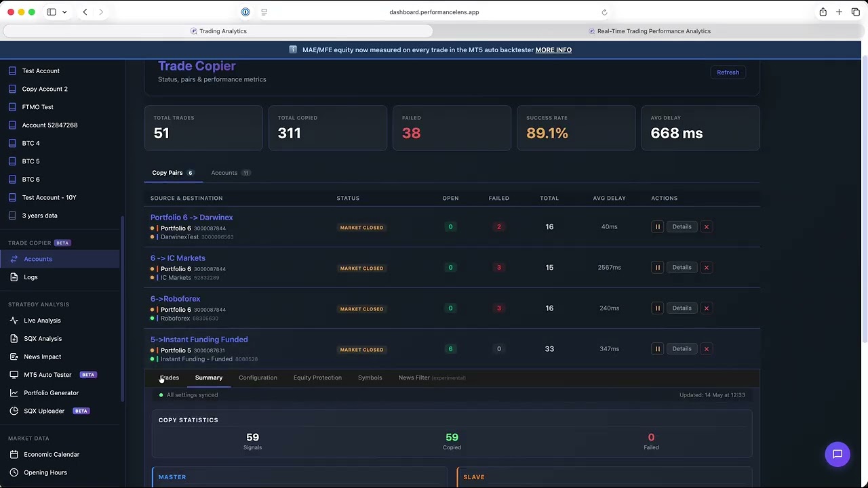Open the chat support bubble
868x488 pixels.
click(837, 454)
